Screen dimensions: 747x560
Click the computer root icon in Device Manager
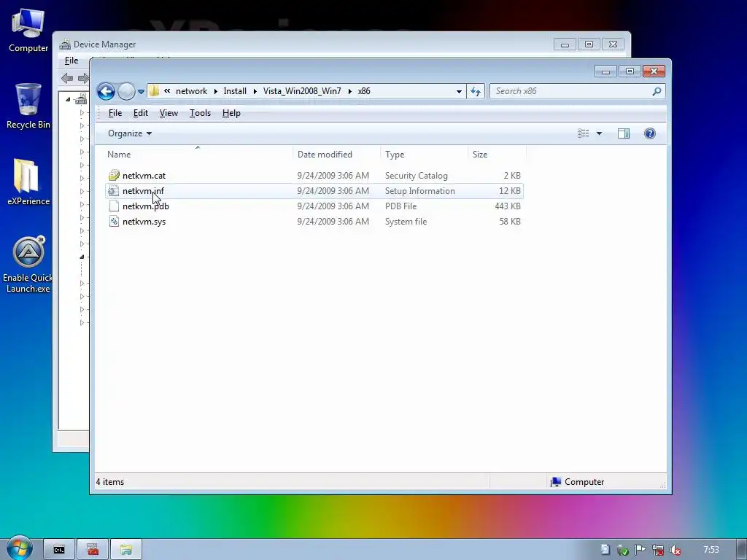[82, 99]
